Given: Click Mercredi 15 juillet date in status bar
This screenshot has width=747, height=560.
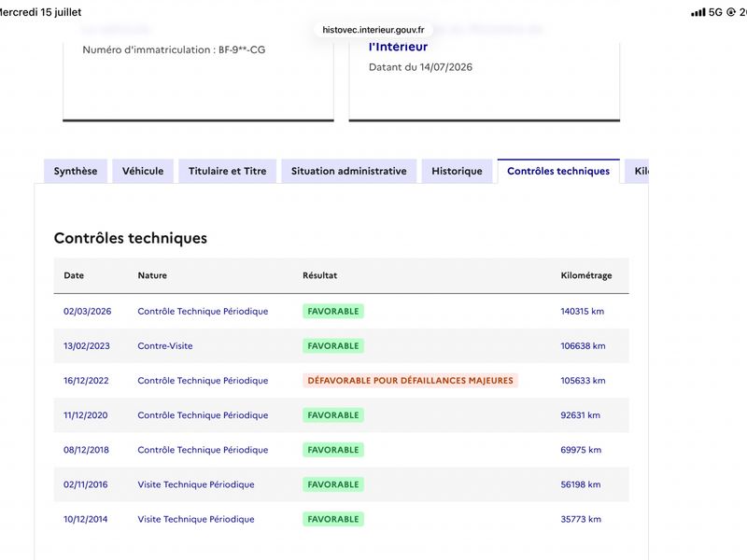Looking at the screenshot, I should (x=40, y=12).
